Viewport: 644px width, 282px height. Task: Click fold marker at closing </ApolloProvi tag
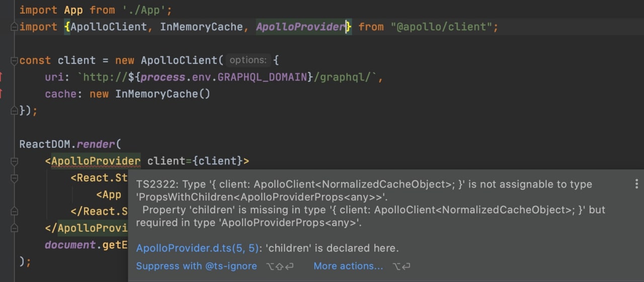click(14, 228)
